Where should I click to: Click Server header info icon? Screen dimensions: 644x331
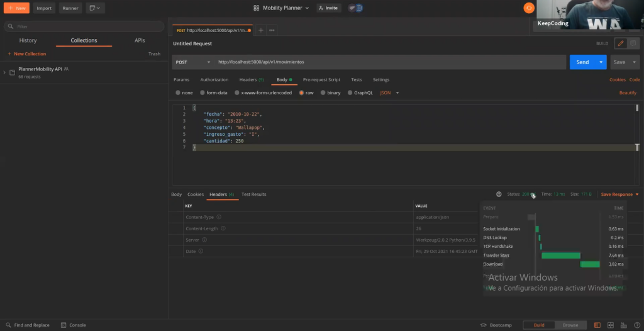pos(204,240)
